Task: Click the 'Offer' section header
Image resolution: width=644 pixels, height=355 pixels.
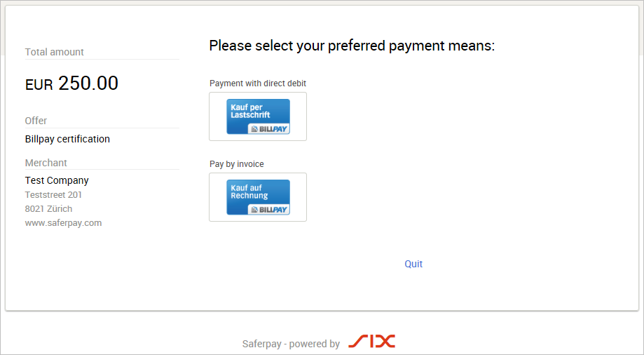Action: 36,121
